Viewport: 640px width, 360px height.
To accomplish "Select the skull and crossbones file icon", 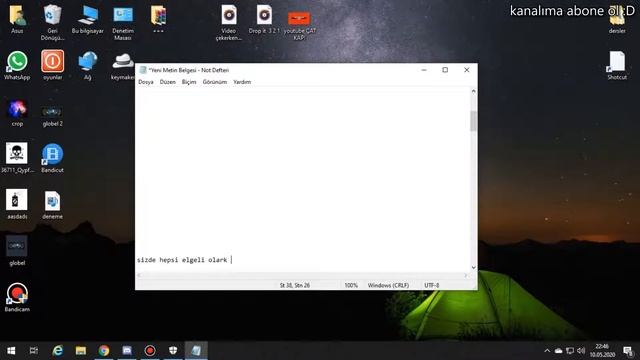I will click(x=17, y=158).
